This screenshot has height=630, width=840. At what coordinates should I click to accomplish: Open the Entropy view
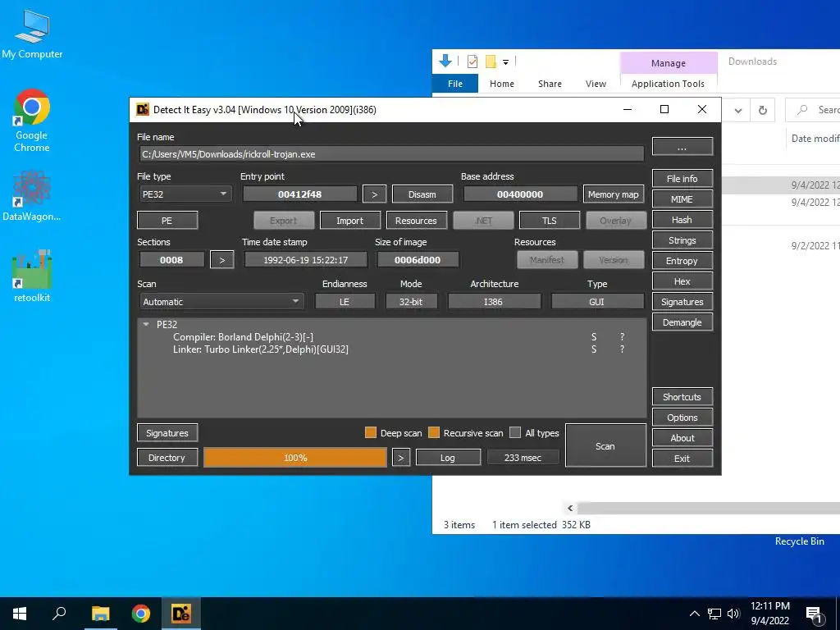click(x=682, y=261)
